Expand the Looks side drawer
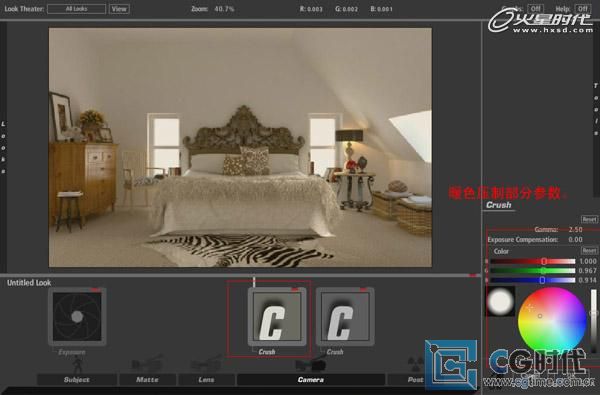This screenshot has width=600, height=395. [3, 147]
